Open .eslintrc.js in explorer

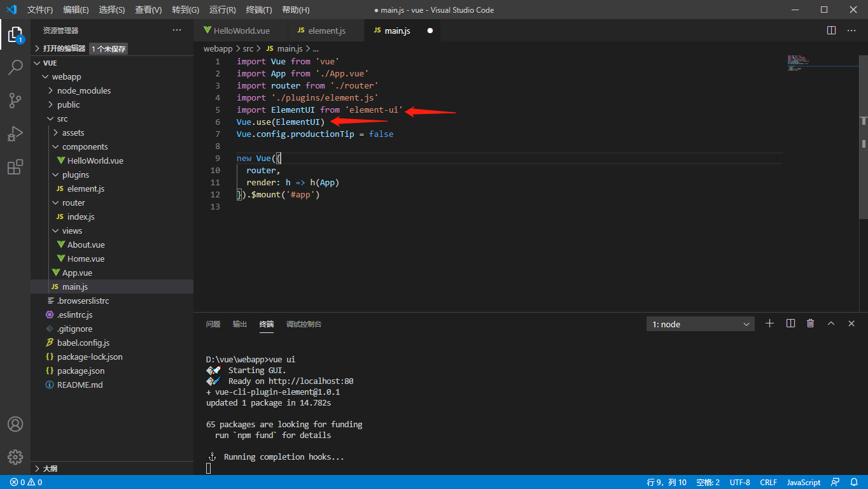112,315
